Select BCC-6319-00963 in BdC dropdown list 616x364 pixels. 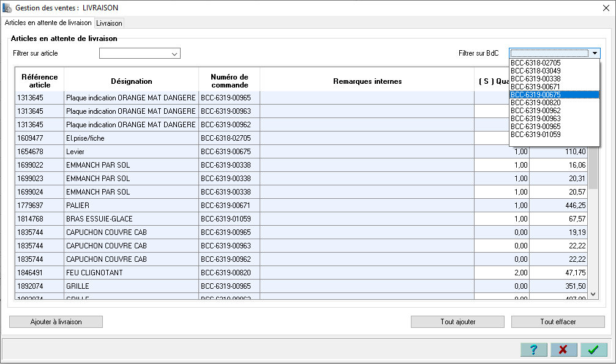click(554, 118)
